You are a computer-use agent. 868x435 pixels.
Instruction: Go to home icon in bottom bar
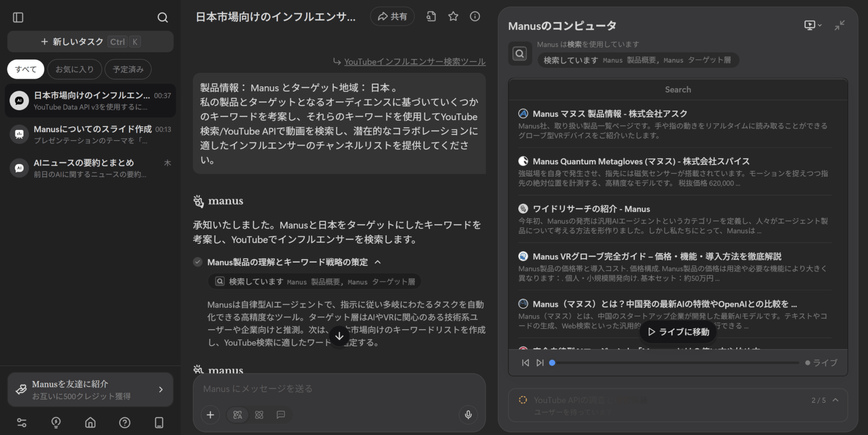coord(90,422)
